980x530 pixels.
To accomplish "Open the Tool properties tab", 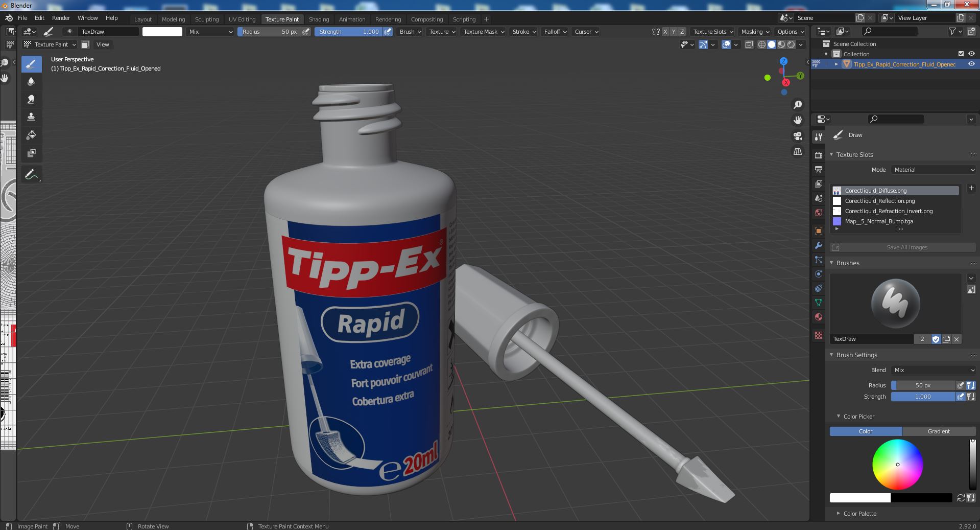I will (819, 136).
